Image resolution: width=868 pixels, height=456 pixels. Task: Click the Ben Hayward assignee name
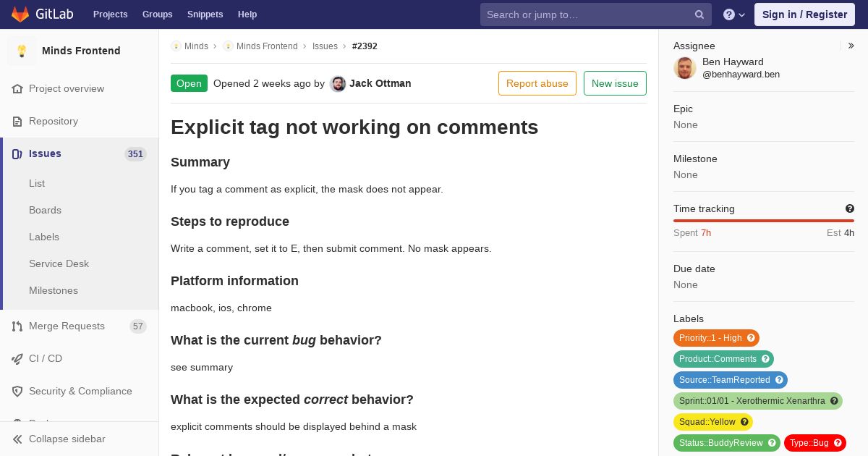(733, 62)
